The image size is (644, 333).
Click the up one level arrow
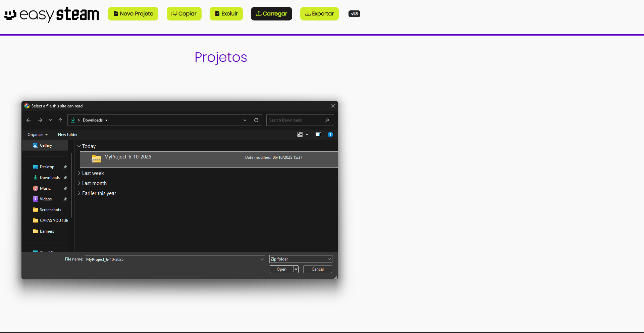(60, 120)
